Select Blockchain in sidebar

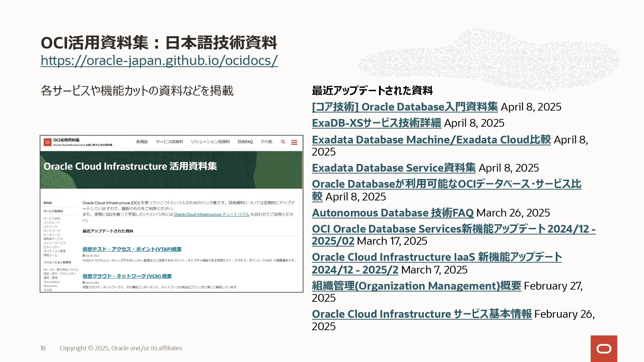tap(50, 286)
